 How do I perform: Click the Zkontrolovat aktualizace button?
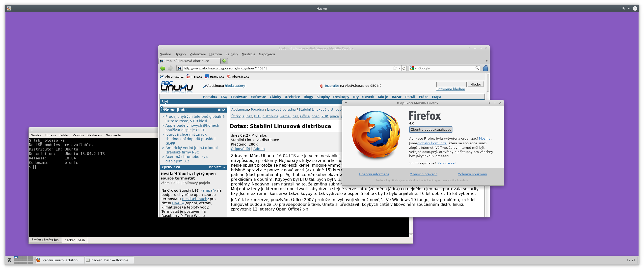pyautogui.click(x=430, y=129)
